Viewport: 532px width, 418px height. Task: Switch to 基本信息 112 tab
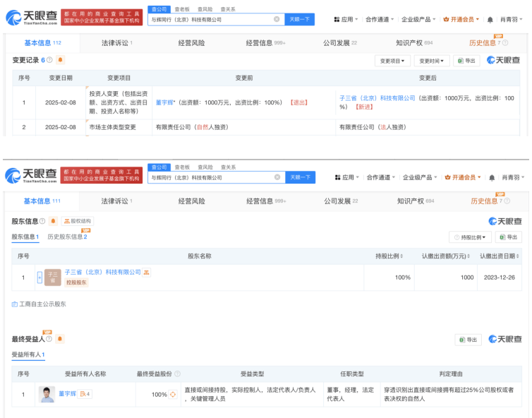pos(43,43)
